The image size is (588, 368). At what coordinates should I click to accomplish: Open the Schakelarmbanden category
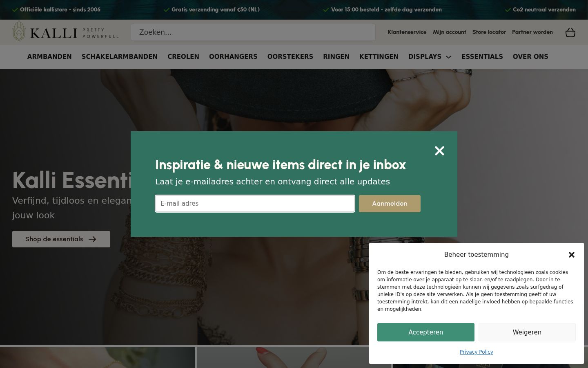pos(120,57)
